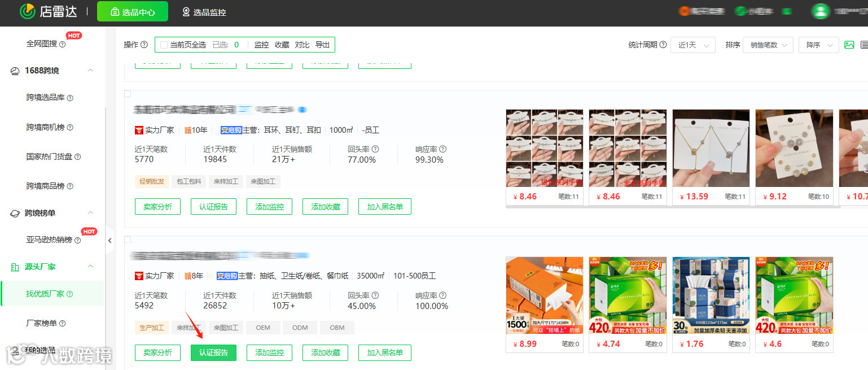Open the 近1天 period dropdown

pyautogui.click(x=693, y=45)
